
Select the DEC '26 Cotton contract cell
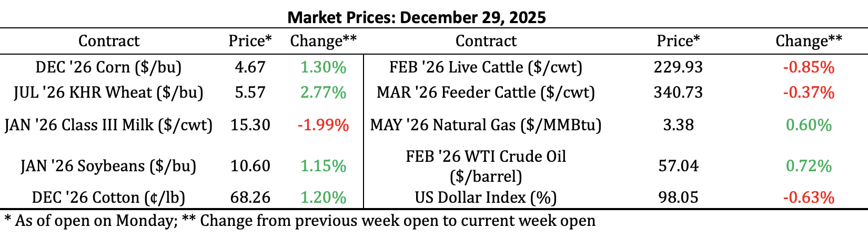108,198
